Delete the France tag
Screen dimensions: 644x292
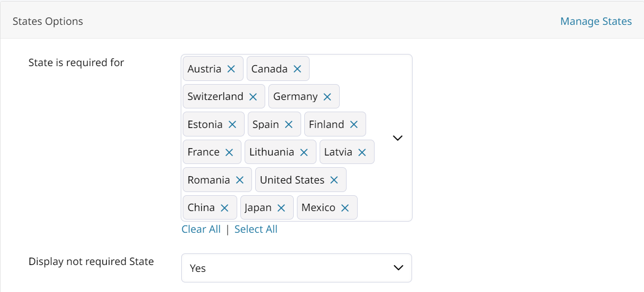[x=229, y=152]
